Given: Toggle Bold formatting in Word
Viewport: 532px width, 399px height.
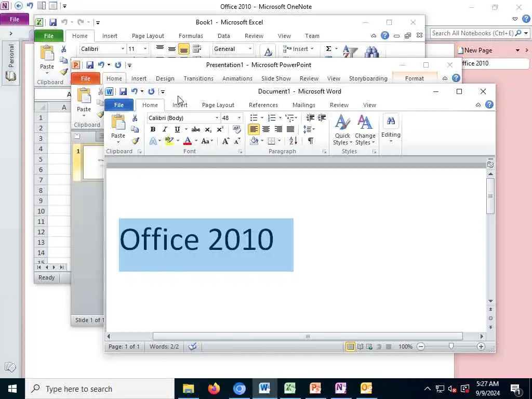Looking at the screenshot, I should tap(153, 129).
